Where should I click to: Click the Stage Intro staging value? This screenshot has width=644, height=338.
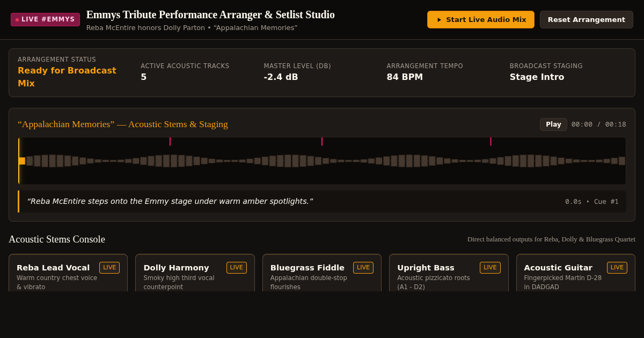(537, 77)
